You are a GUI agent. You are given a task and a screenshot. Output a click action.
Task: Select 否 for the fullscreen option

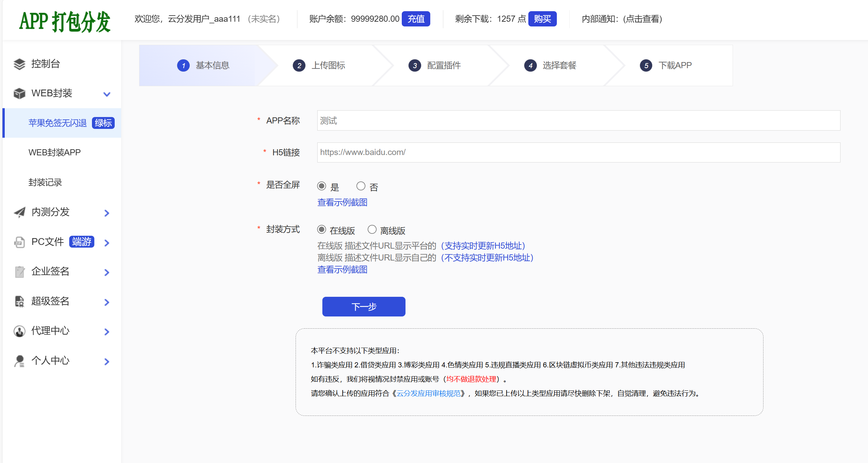[x=361, y=186]
